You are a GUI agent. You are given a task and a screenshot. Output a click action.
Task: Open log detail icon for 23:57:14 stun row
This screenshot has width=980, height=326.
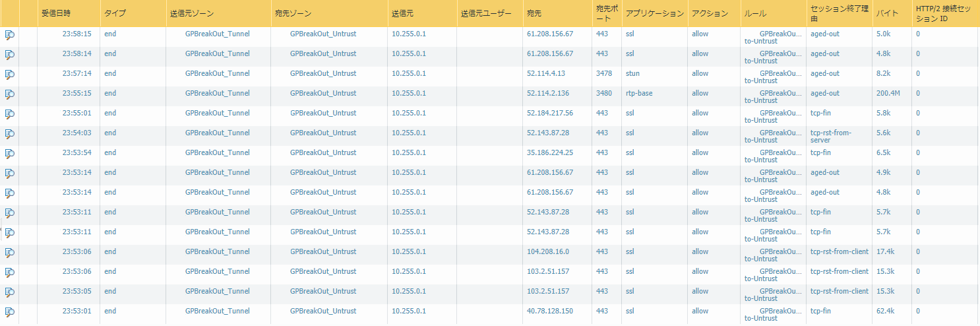click(9, 75)
